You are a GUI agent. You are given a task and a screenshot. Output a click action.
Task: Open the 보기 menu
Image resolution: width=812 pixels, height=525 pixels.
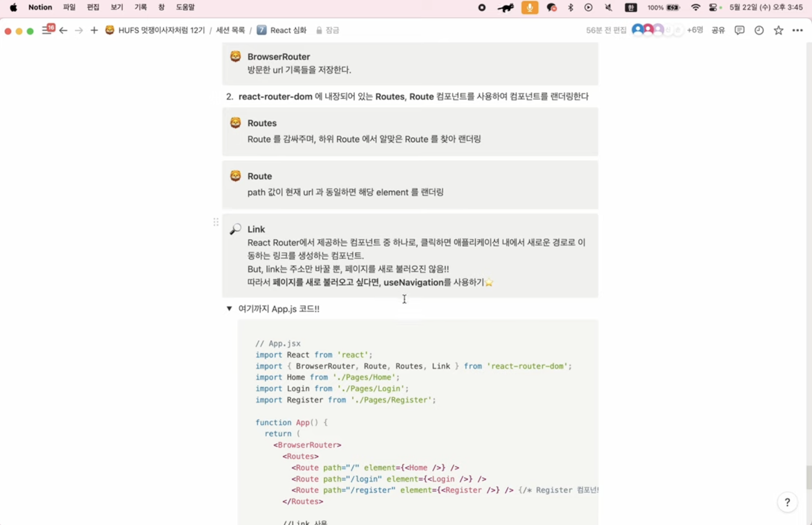click(x=117, y=7)
